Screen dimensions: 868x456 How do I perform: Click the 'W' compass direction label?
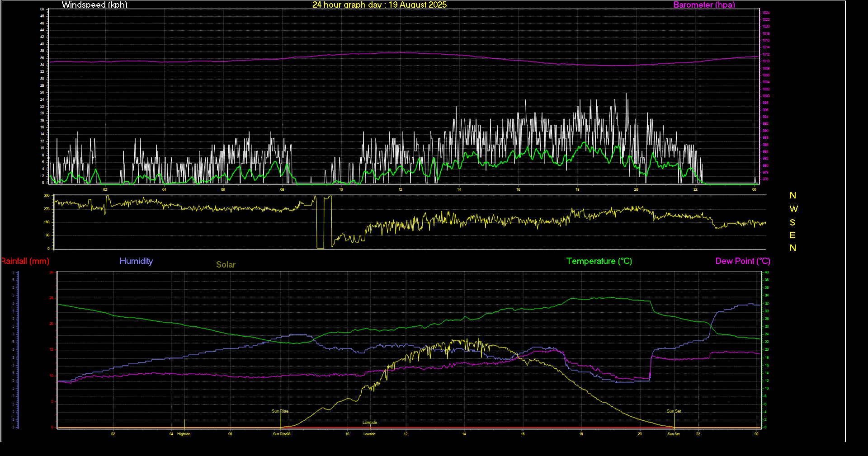[x=793, y=209]
